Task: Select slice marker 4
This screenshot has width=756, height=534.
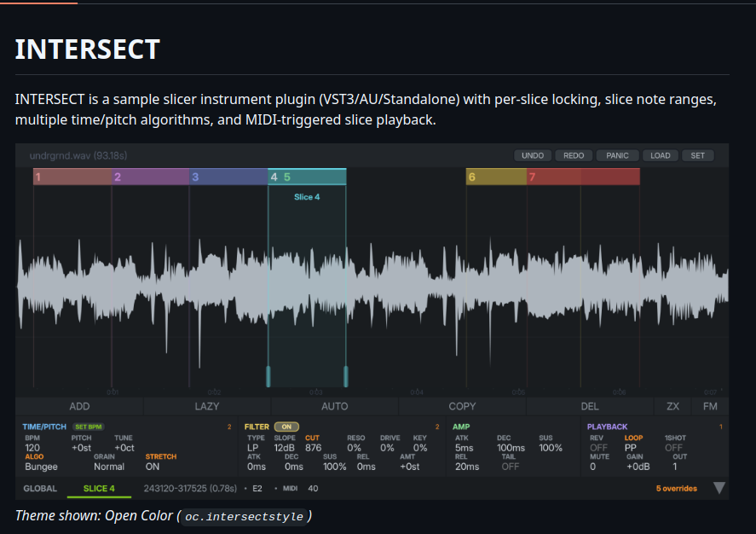Action: (274, 177)
